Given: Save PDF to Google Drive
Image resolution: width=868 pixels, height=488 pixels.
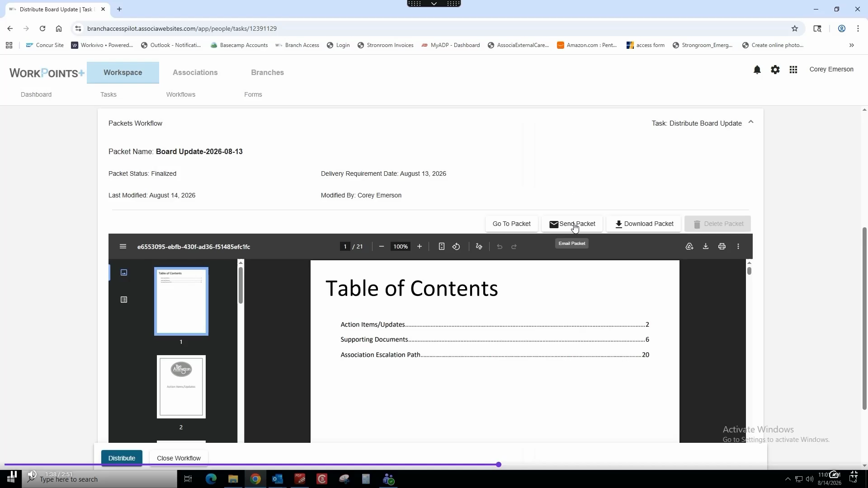Looking at the screenshot, I should pos(689,247).
